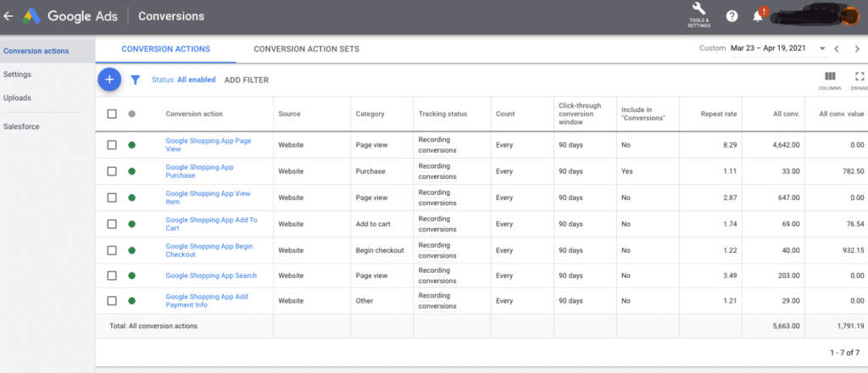This screenshot has height=373, width=868.
Task: Open Uploads in the sidebar
Action: [17, 98]
